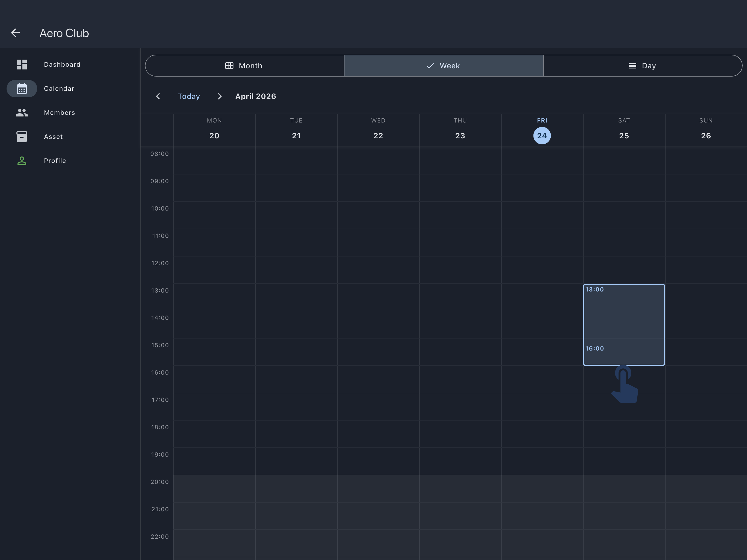Select Tuesday 21 column header

click(x=296, y=130)
